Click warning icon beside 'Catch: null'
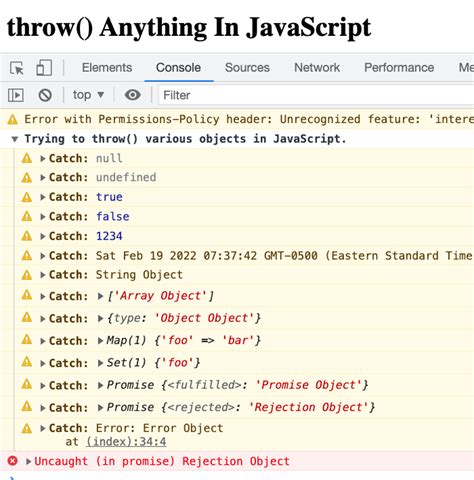Viewport: 474px width, 480px height. click(27, 158)
